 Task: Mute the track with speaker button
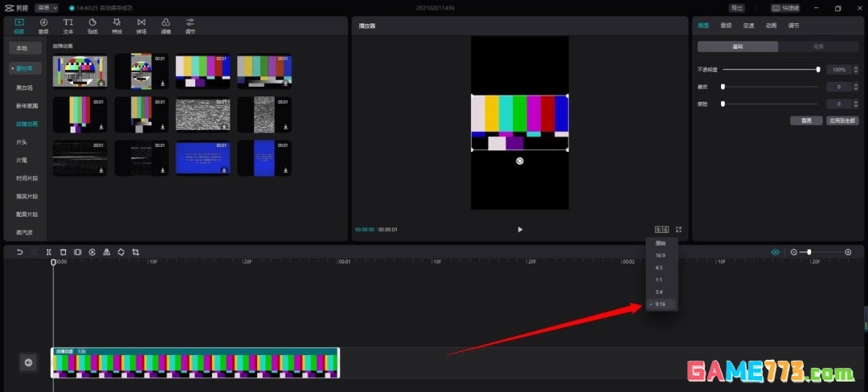[x=28, y=363]
